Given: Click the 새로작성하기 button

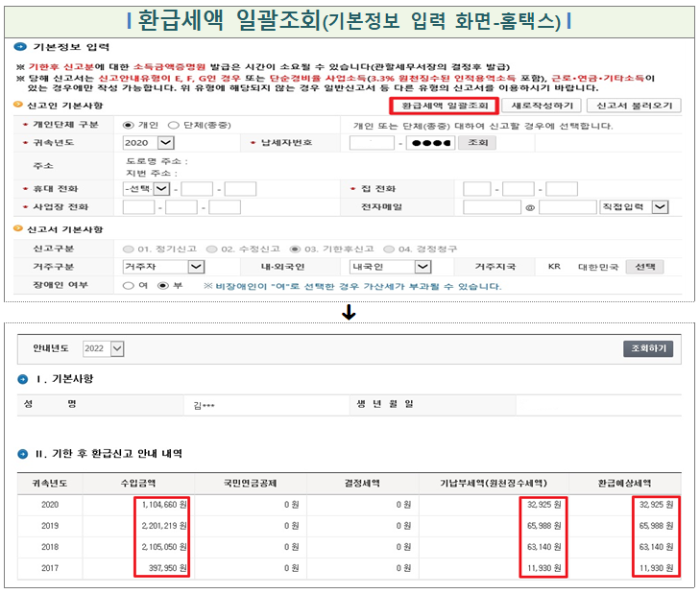Looking at the screenshot, I should [x=542, y=106].
